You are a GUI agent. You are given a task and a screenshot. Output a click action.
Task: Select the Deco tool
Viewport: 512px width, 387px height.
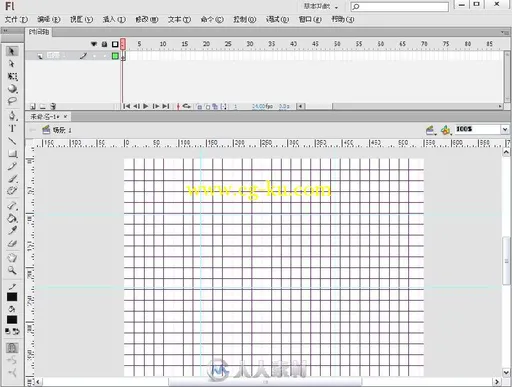click(x=12, y=191)
